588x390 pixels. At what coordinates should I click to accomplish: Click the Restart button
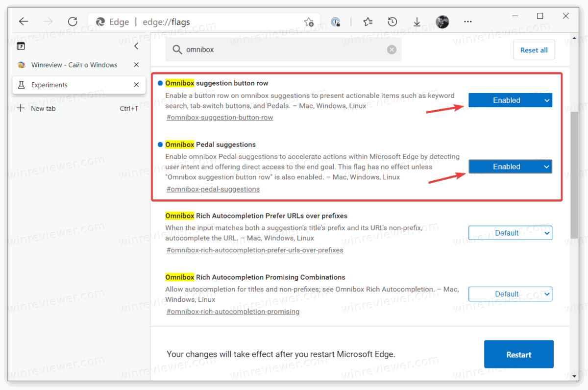coord(518,354)
